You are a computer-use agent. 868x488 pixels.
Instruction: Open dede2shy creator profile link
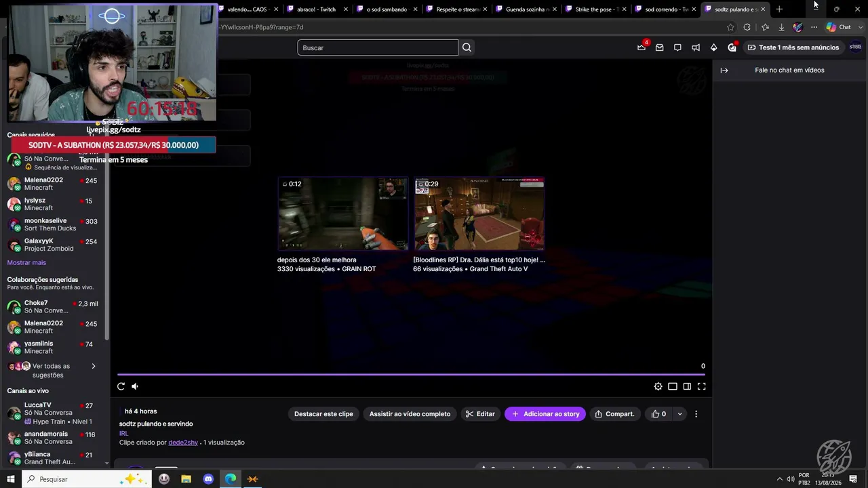tap(183, 443)
